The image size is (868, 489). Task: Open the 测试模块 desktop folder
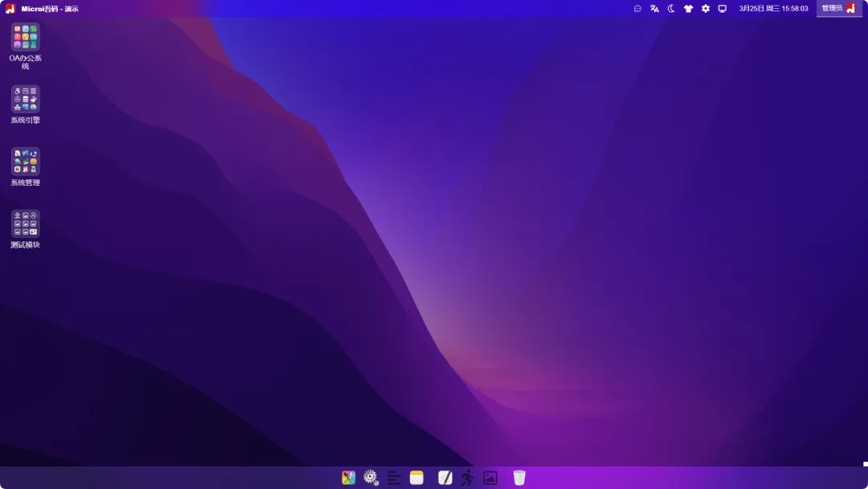tap(26, 224)
